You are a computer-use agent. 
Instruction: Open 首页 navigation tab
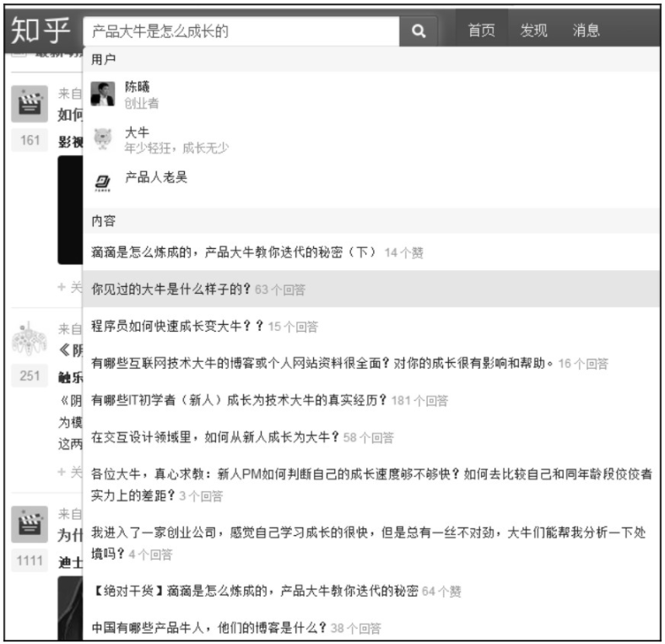[x=481, y=30]
